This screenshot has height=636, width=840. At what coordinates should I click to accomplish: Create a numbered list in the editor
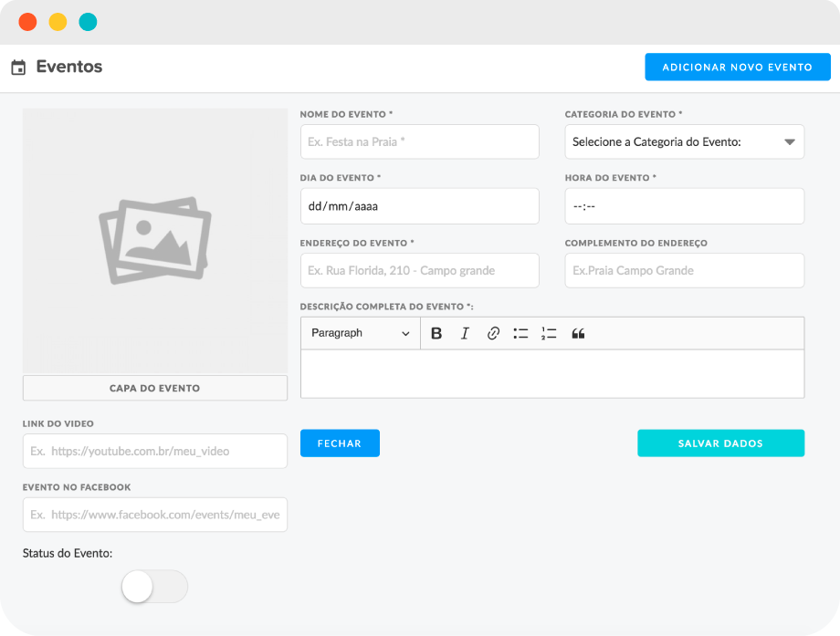point(549,334)
